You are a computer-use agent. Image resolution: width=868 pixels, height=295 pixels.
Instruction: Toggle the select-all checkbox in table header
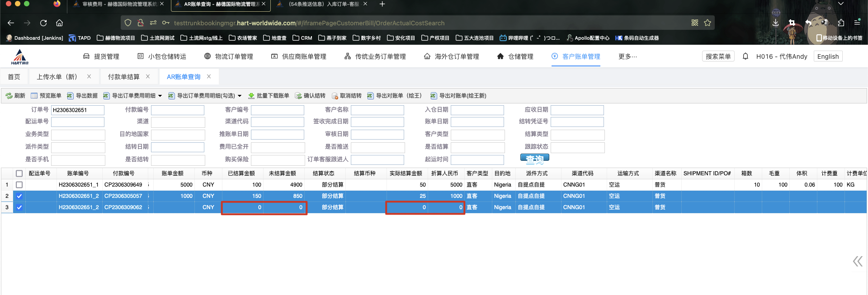coord(19,173)
